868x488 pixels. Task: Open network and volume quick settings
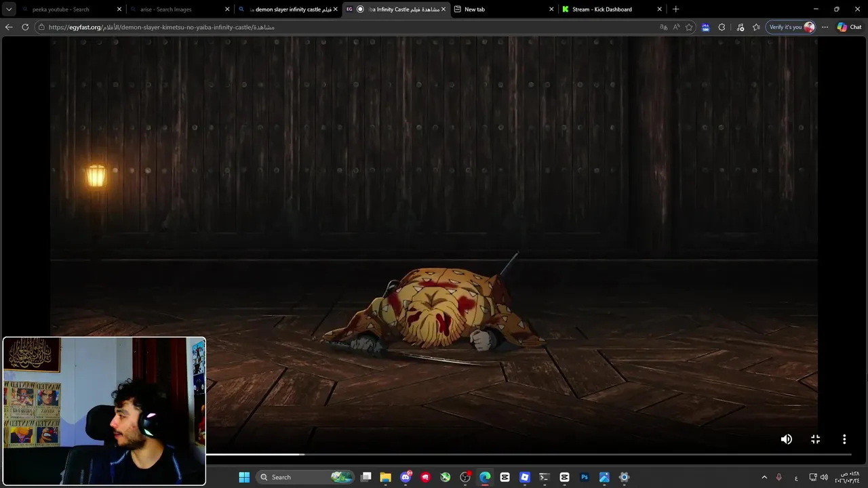[818, 477]
